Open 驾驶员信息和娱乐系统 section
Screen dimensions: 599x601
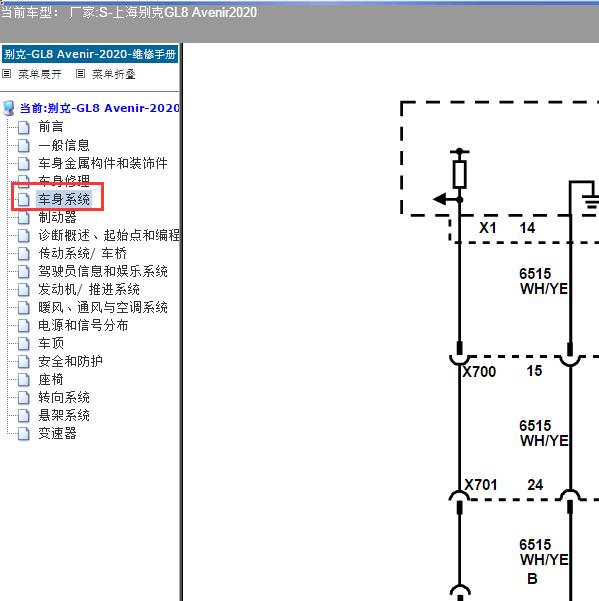[103, 271]
